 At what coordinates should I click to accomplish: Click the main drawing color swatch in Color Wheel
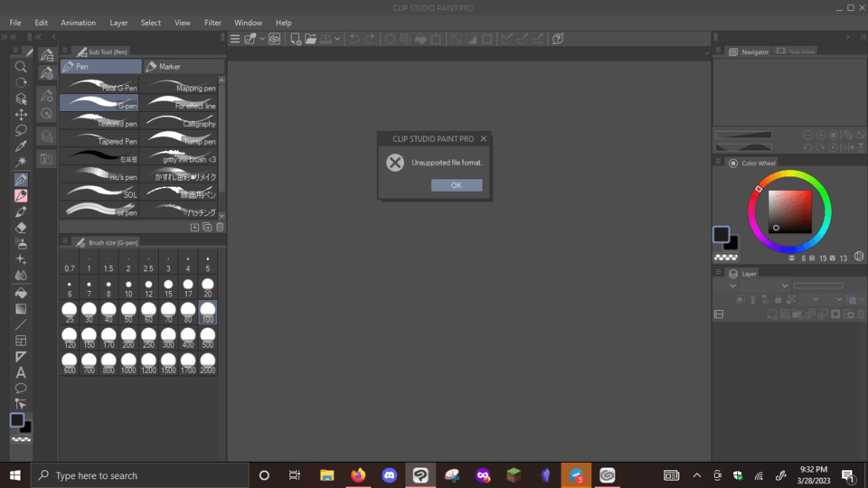(721, 235)
